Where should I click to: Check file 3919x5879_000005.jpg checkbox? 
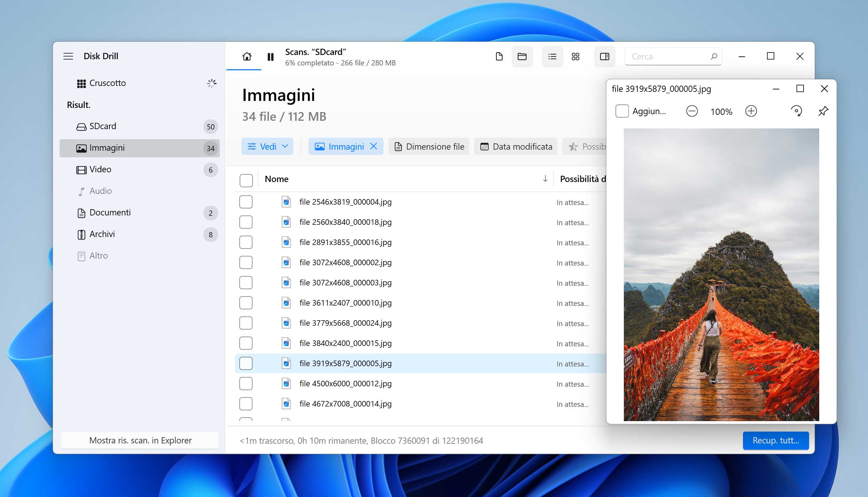coord(246,363)
